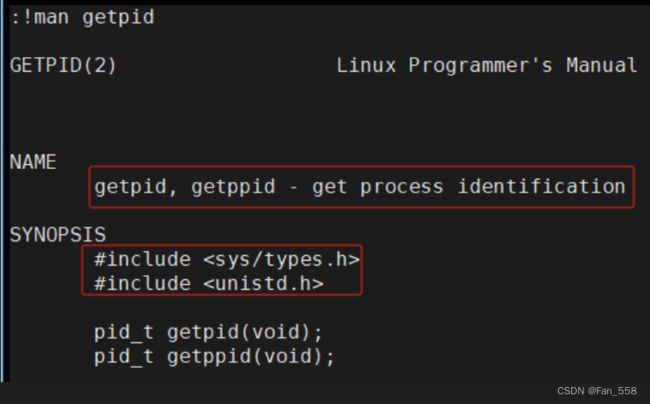Image resolution: width=650 pixels, height=404 pixels.
Task: Select the 'Linux Programmer's Manual' title text
Action: point(486,65)
